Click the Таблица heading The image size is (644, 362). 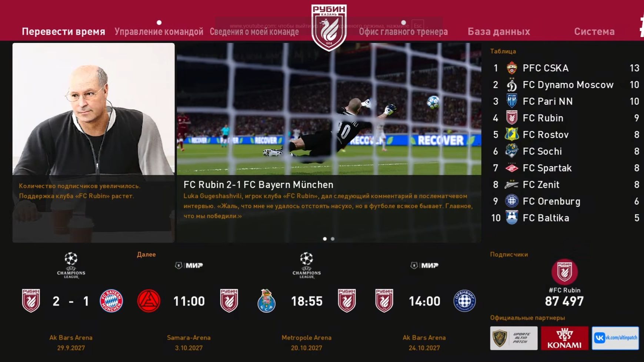[x=503, y=51]
